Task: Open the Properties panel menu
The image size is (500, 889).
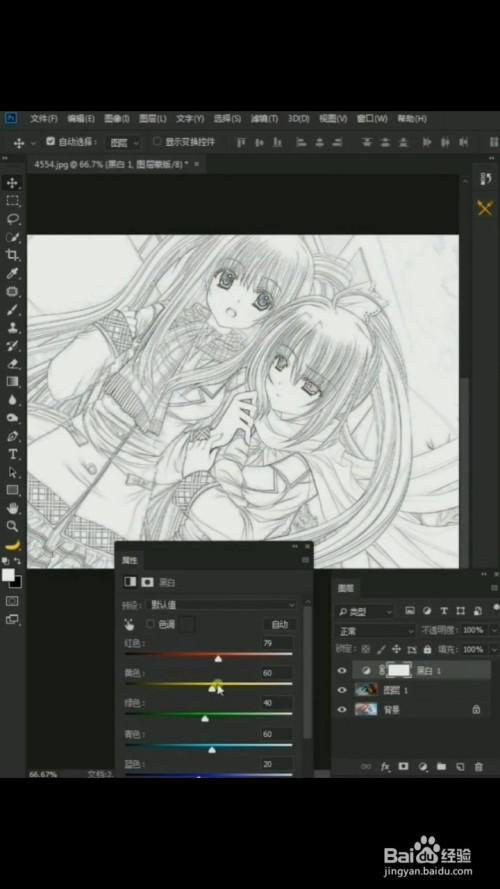Action: tap(306, 560)
